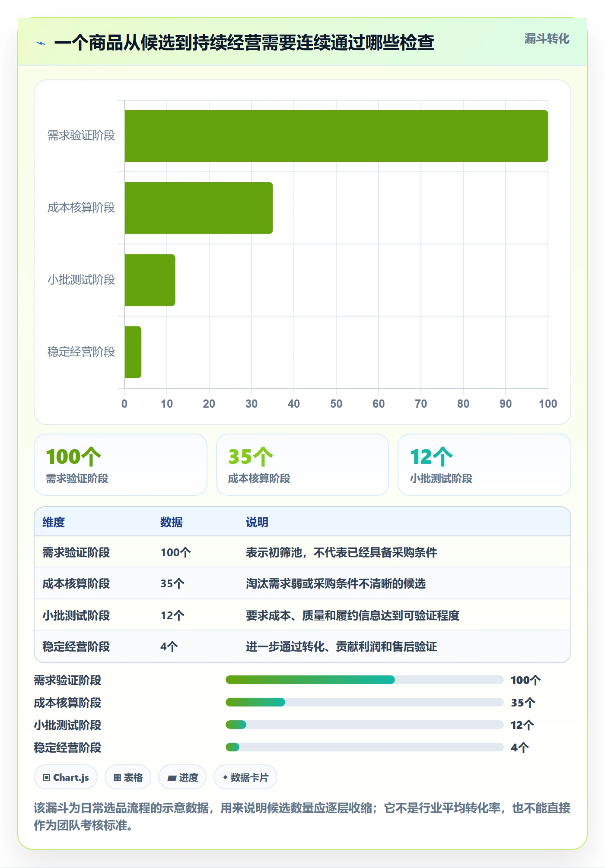Viewport: 605px width, 868px height.
Task: Click the 小批测试阶段 y-axis label in the chart
Action: pyautogui.click(x=81, y=280)
